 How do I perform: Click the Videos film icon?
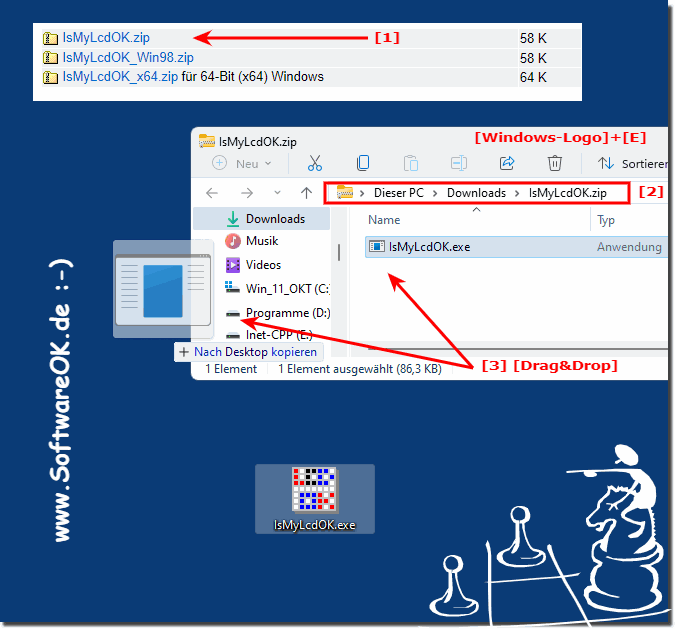tap(233, 265)
